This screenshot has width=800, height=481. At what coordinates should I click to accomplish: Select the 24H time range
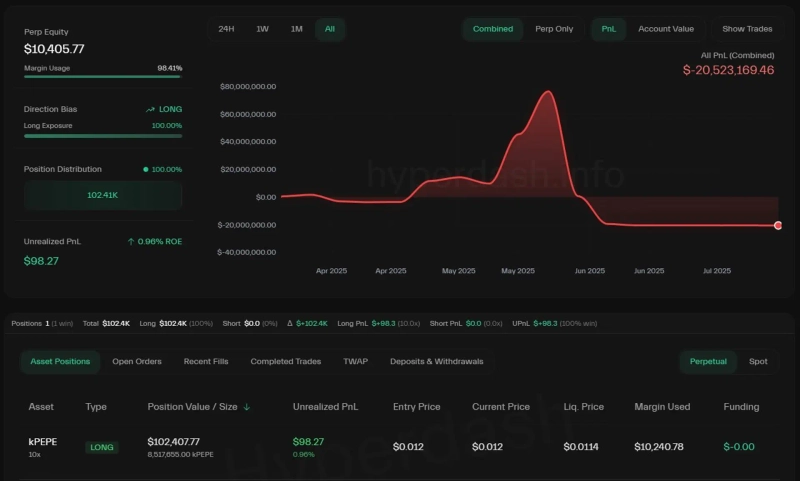pos(226,29)
